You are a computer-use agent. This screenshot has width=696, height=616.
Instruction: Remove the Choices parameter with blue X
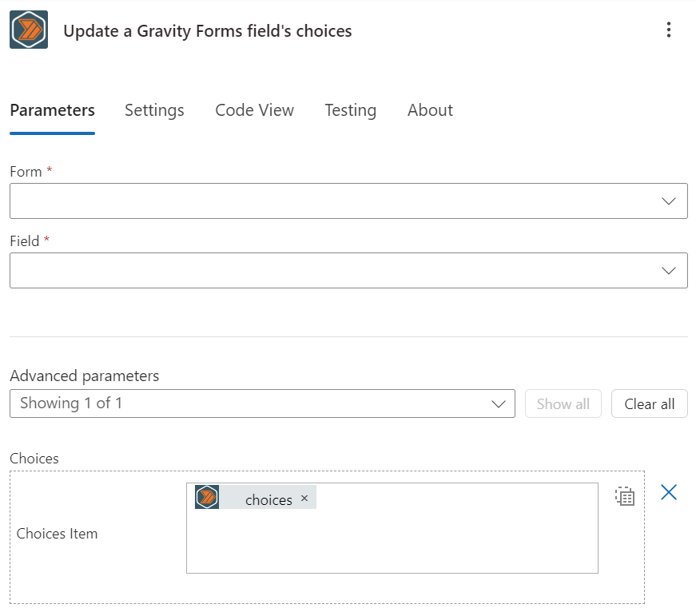(x=669, y=492)
